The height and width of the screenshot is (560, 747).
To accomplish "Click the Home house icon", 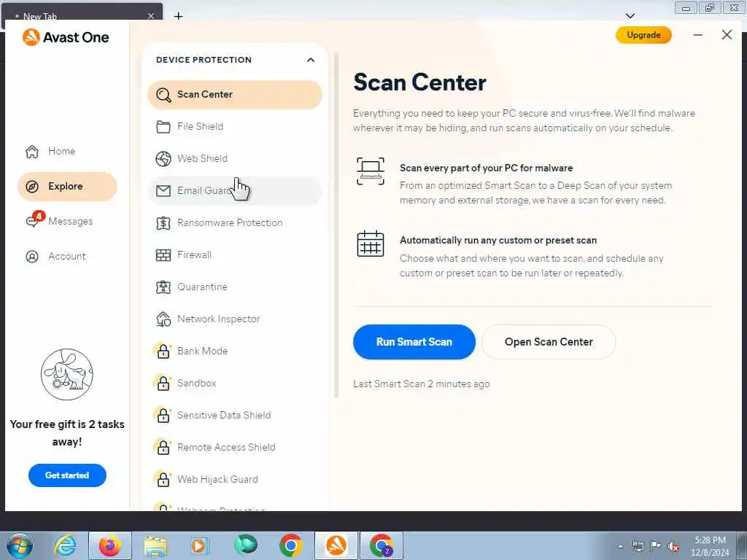I will [x=32, y=152].
